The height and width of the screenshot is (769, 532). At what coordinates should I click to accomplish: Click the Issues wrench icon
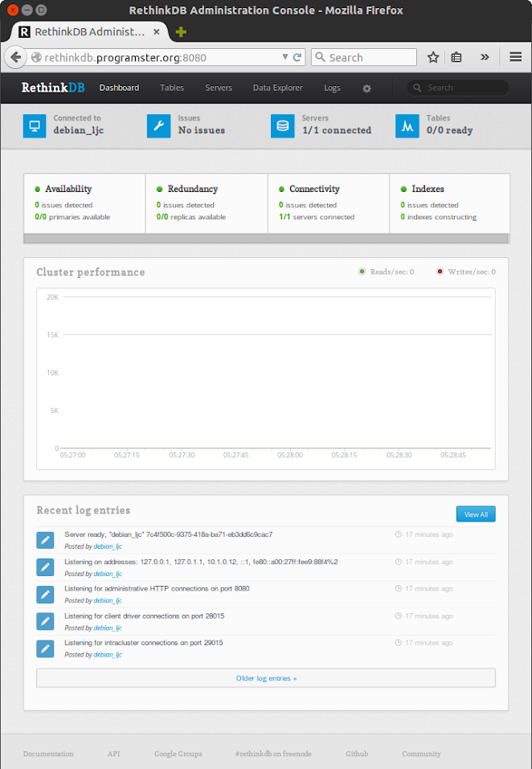coord(159,125)
